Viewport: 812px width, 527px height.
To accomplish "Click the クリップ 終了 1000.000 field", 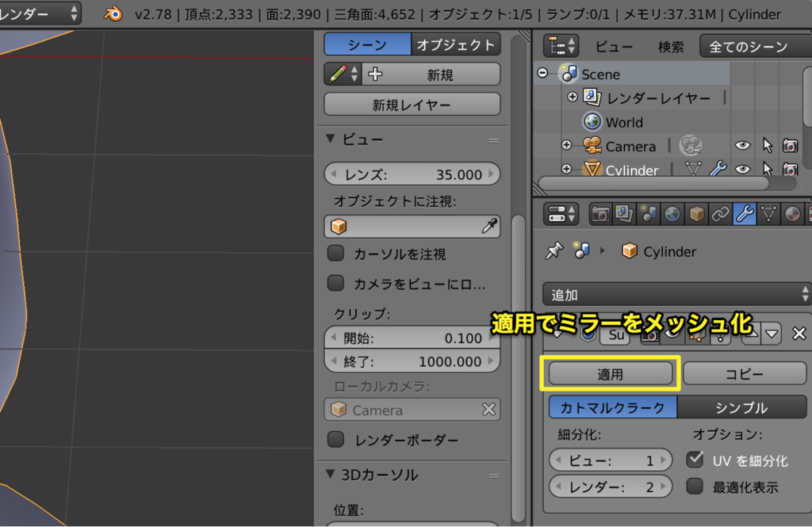I will [412, 361].
